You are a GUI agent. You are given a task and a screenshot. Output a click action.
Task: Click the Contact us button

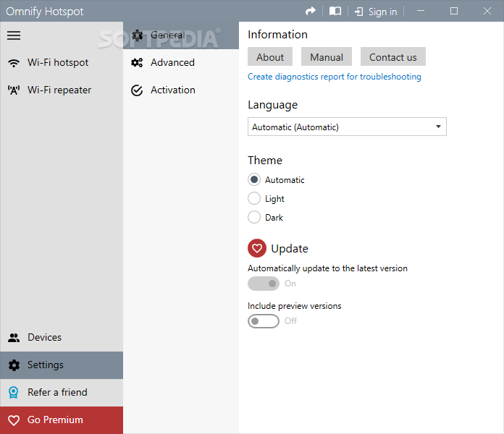[393, 57]
